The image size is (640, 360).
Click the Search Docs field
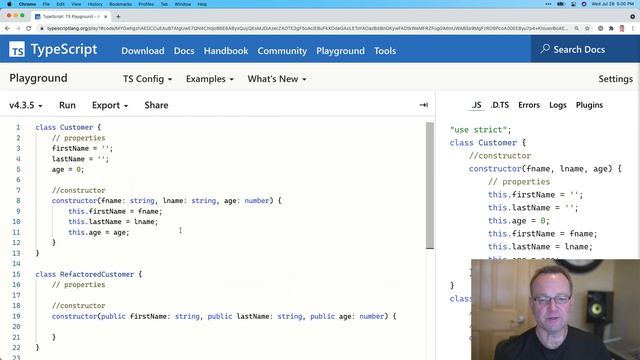(x=585, y=49)
